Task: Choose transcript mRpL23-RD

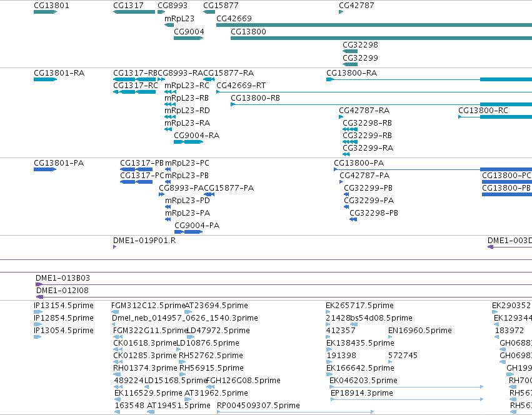Action: pos(188,111)
